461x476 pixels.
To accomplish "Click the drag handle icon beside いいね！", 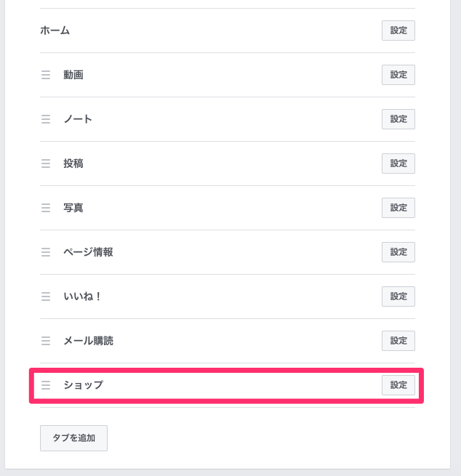I will click(46, 297).
